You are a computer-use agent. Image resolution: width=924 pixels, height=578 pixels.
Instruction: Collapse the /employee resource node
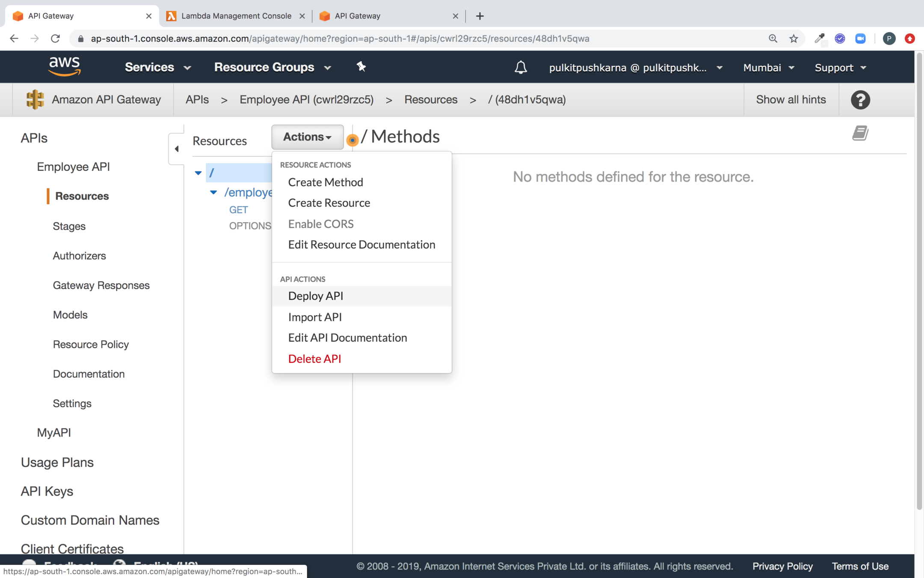point(213,192)
